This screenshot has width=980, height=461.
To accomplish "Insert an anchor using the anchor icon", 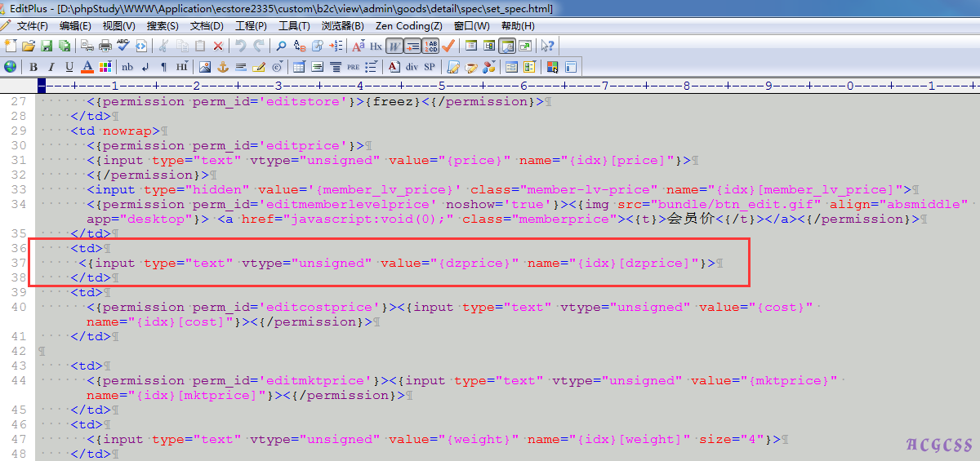I will (223, 67).
